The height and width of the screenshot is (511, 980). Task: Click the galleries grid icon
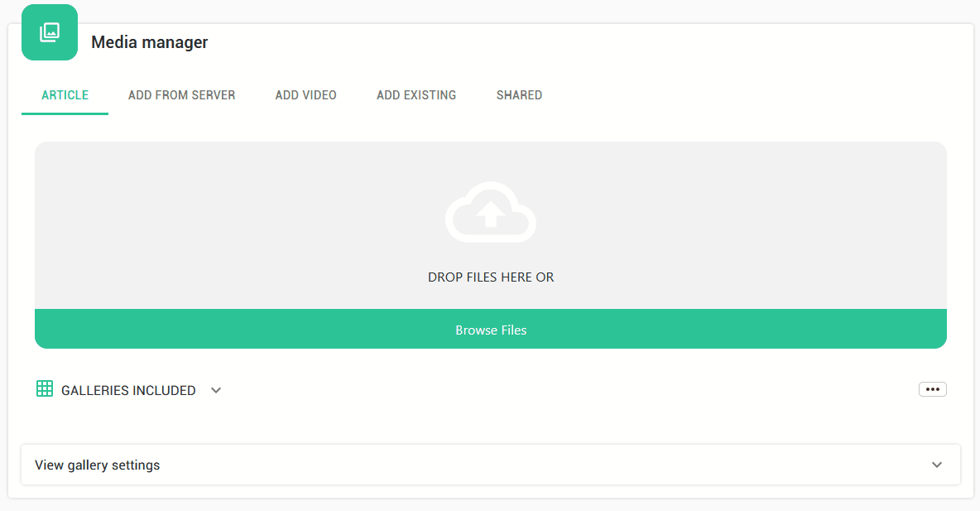point(45,388)
